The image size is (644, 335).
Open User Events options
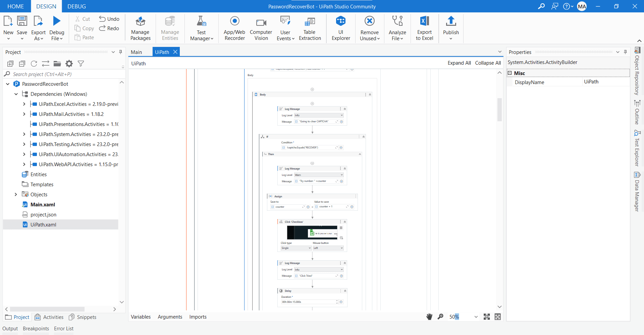coord(285,28)
